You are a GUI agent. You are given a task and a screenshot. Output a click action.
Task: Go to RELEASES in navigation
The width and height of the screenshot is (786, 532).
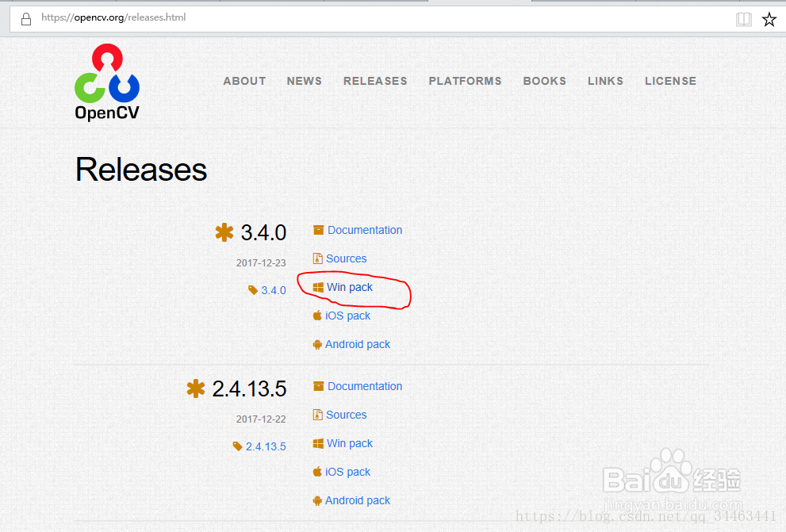(x=375, y=81)
